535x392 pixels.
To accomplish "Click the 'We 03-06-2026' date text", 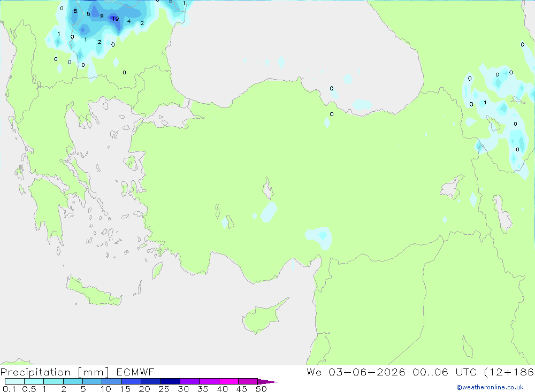I will (356, 372).
